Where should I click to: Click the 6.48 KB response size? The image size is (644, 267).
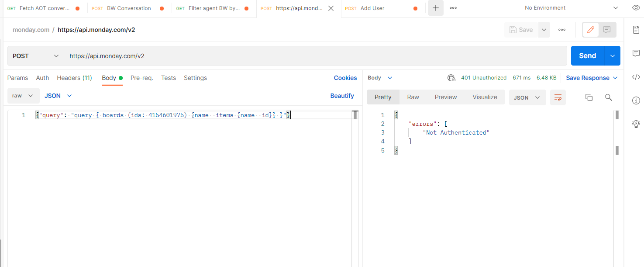point(547,78)
